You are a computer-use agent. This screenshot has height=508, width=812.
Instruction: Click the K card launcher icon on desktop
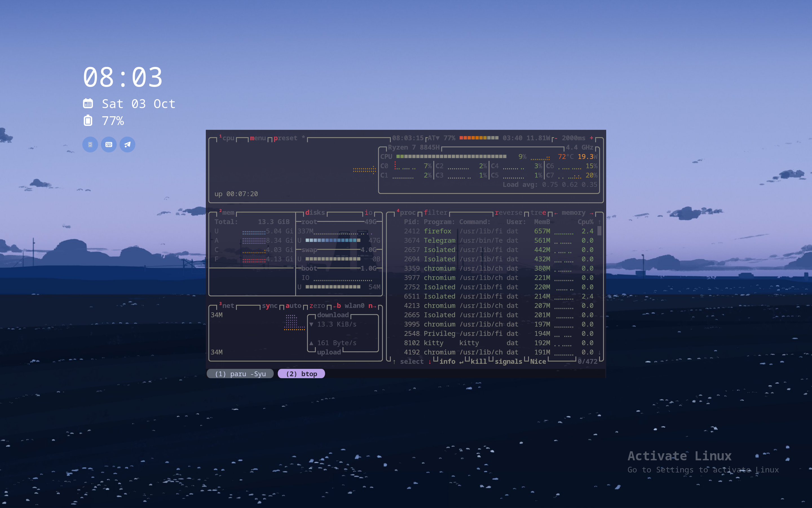90,144
